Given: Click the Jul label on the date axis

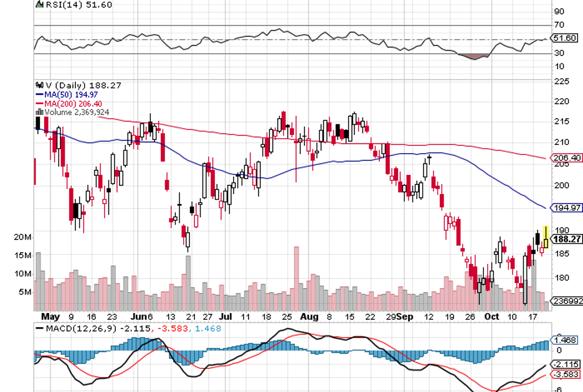Looking at the screenshot, I should 225,317.
